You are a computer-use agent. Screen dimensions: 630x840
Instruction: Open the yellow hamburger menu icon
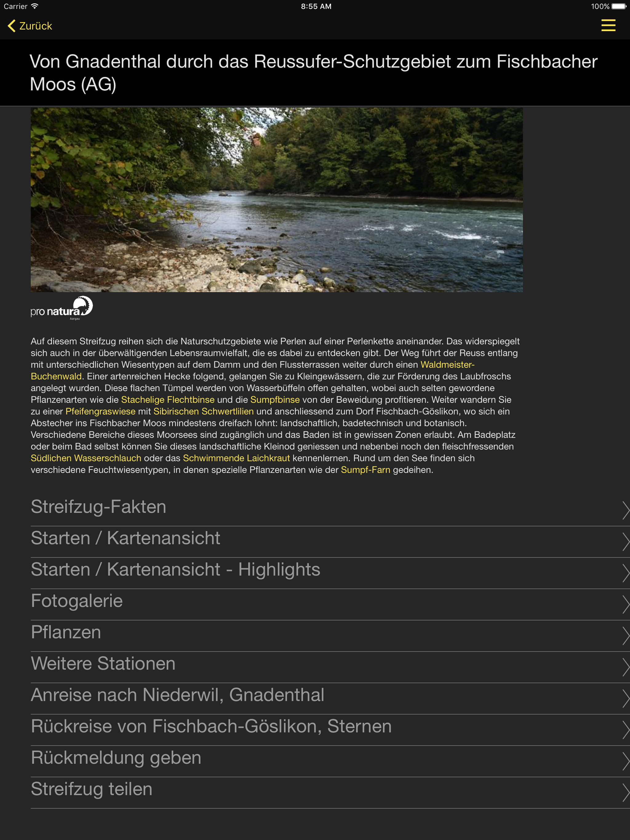click(608, 26)
